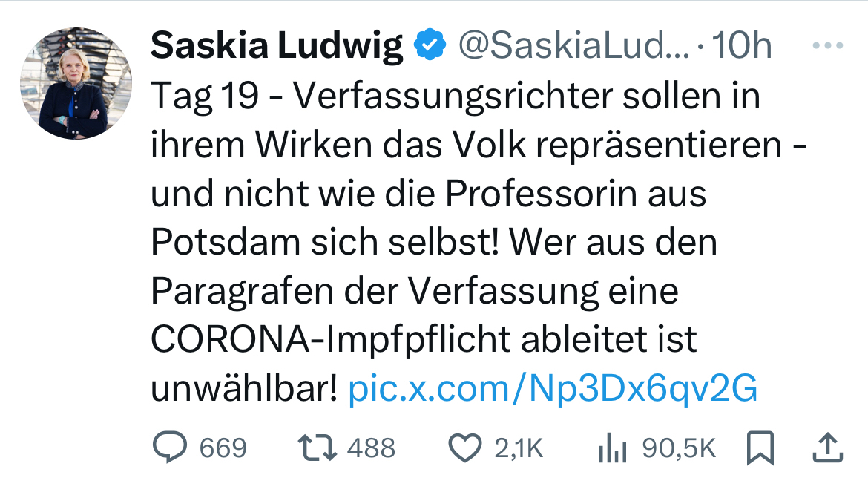Open the @SaskiaLud... handle link
This screenshot has width=868, height=501.
click(573, 46)
